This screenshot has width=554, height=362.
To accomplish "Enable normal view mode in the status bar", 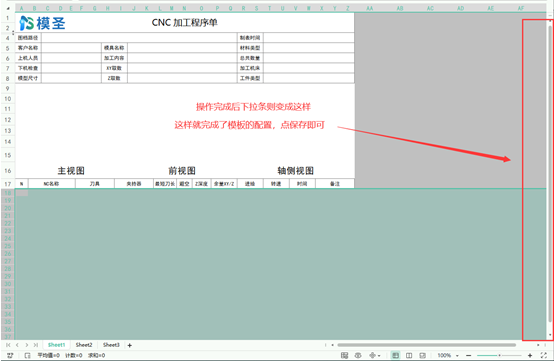I will coord(395,355).
